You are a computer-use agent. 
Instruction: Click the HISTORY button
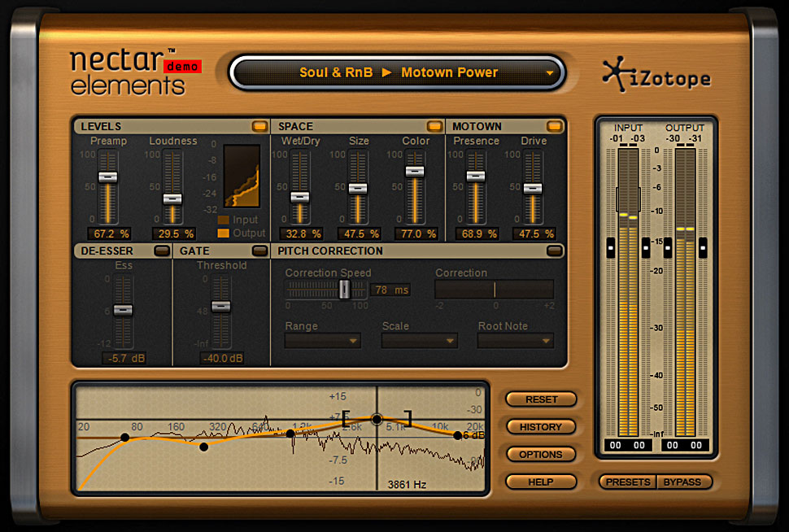pyautogui.click(x=542, y=427)
